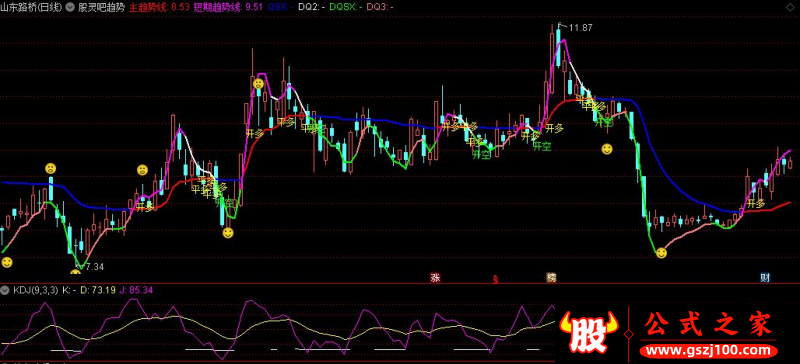The image size is (800, 364).
Task: Click the red $ marker icon
Action: [x=495, y=279]
